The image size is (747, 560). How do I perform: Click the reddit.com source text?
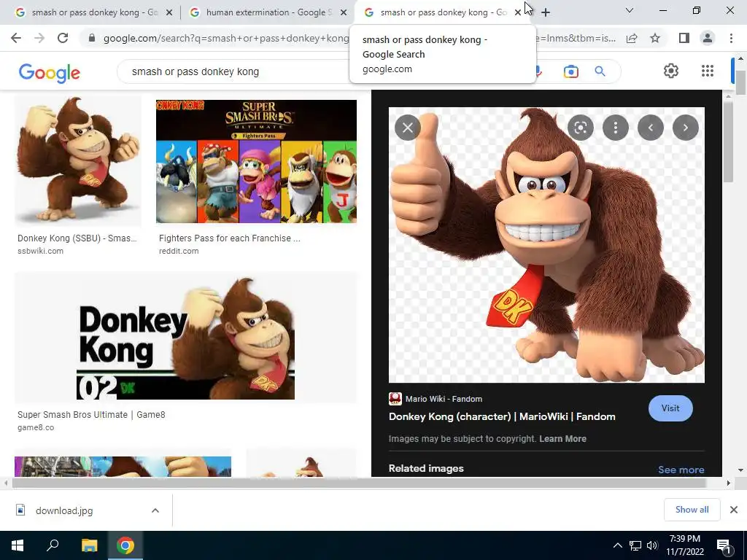tap(179, 251)
